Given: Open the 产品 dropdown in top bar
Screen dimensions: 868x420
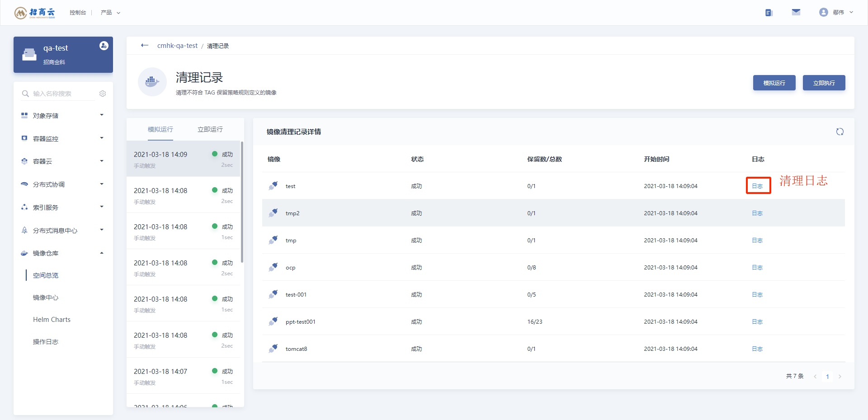Looking at the screenshot, I should click(110, 13).
